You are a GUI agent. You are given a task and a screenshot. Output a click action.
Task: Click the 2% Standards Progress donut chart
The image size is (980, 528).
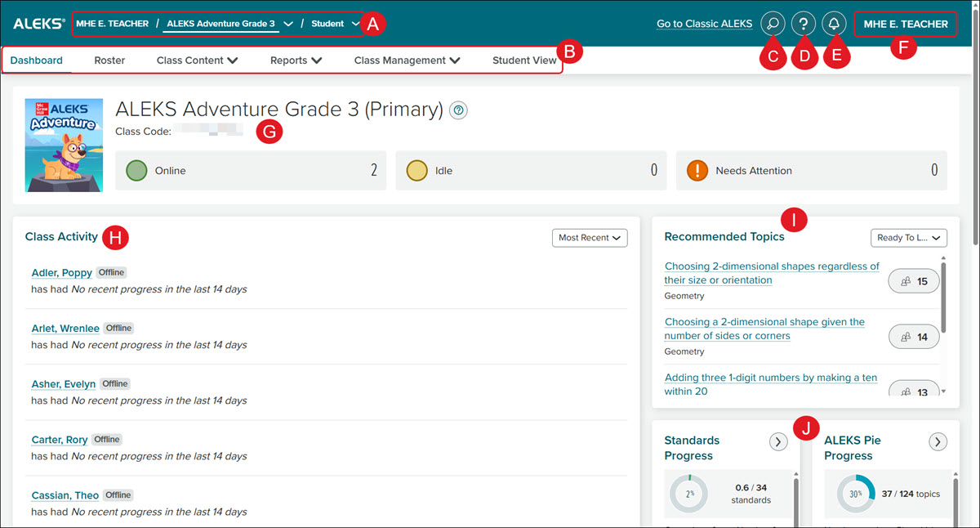(689, 494)
